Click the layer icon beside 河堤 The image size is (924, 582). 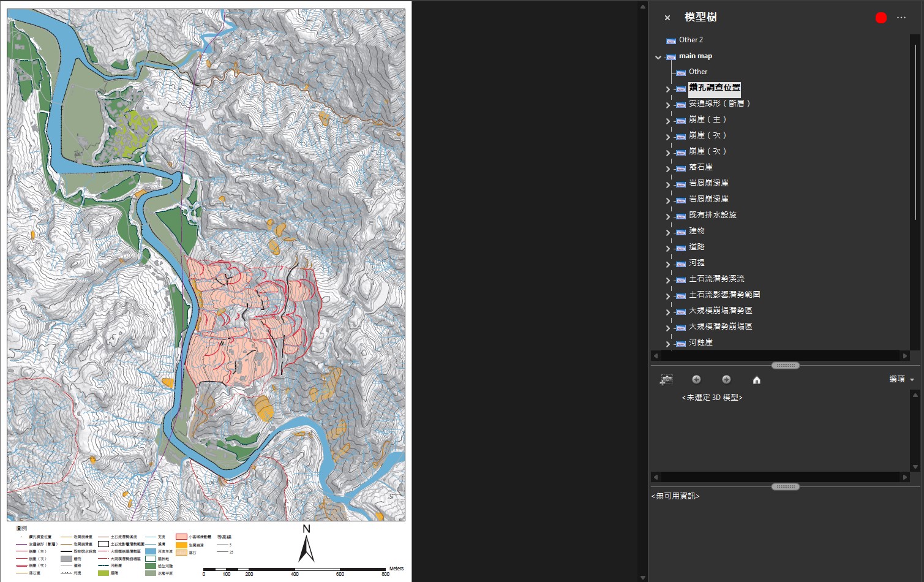681,263
